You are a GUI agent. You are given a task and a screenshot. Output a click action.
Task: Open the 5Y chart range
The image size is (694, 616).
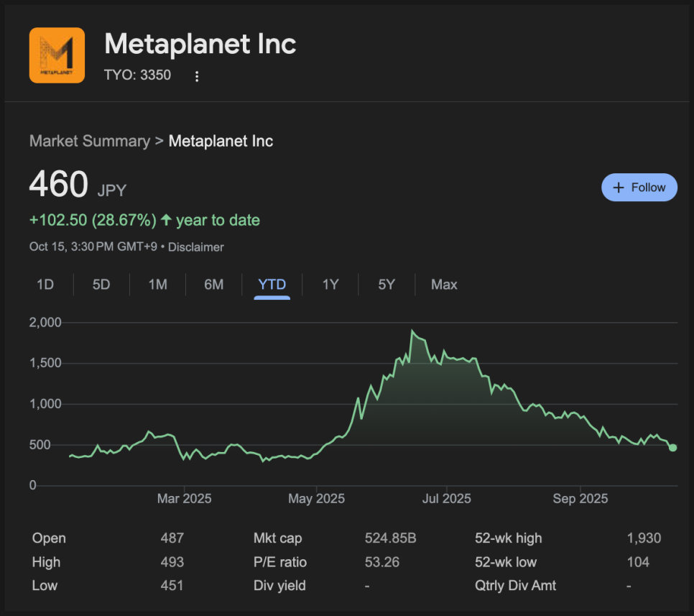(x=387, y=285)
